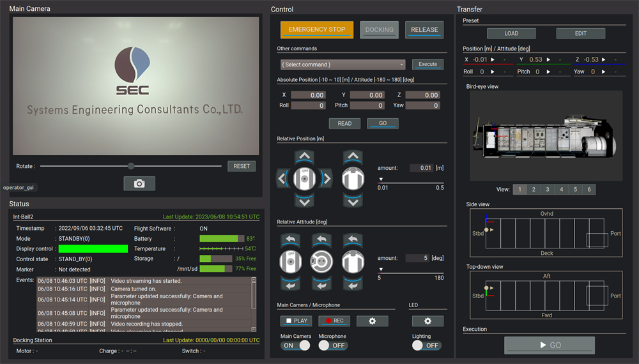
Task: Start recording with the REC button
Action: click(334, 321)
